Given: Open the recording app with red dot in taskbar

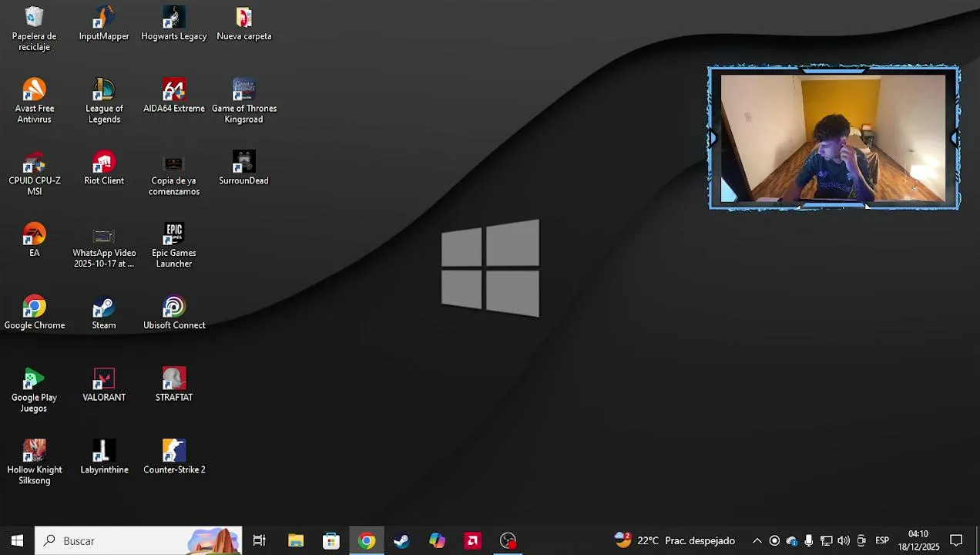Looking at the screenshot, I should coord(508,540).
